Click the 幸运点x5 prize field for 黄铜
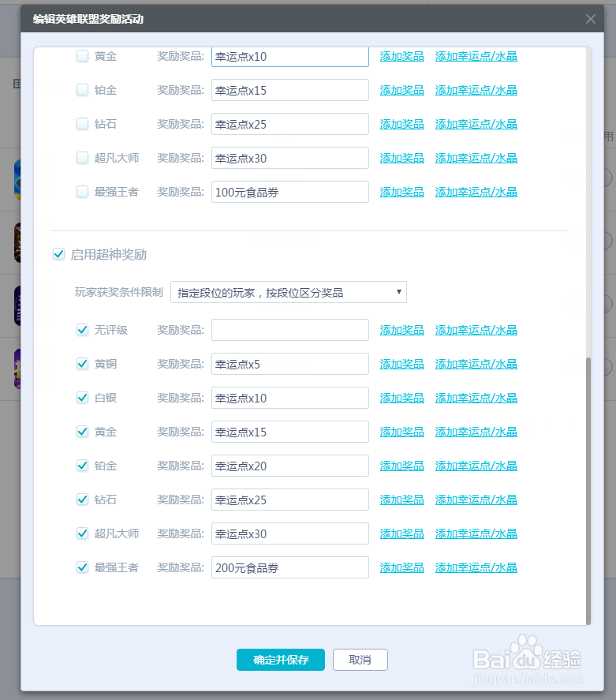Image resolution: width=616 pixels, height=700 pixels. [290, 364]
